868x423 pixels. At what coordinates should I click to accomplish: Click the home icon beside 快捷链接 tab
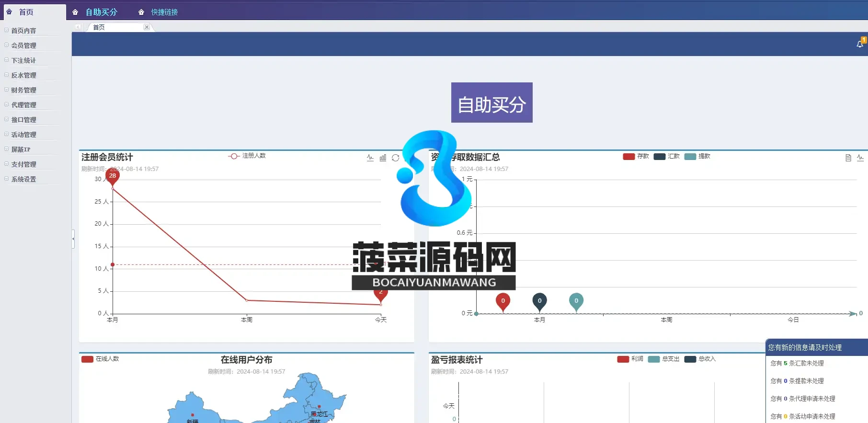click(141, 12)
